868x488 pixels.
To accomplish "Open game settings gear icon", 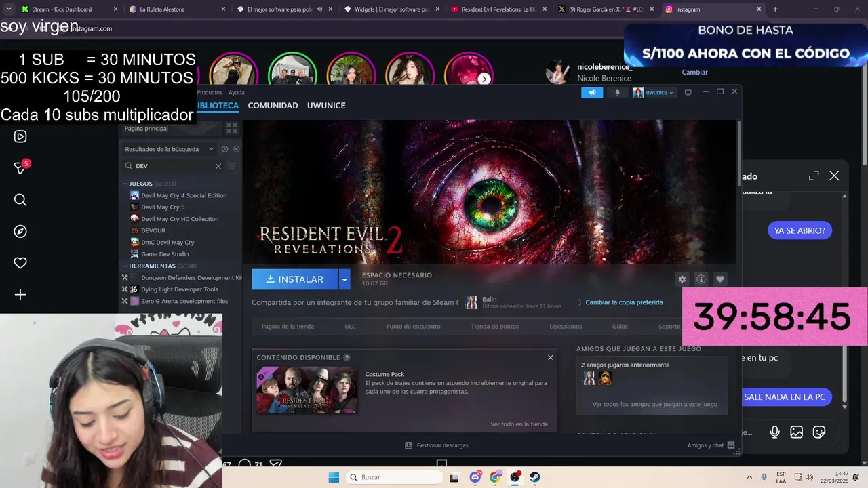I will tap(682, 279).
